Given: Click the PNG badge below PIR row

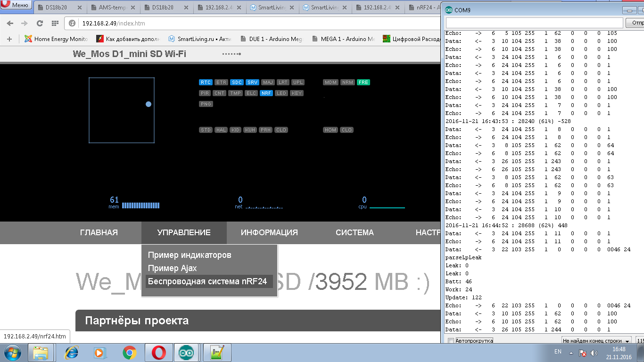Looking at the screenshot, I should (206, 104).
